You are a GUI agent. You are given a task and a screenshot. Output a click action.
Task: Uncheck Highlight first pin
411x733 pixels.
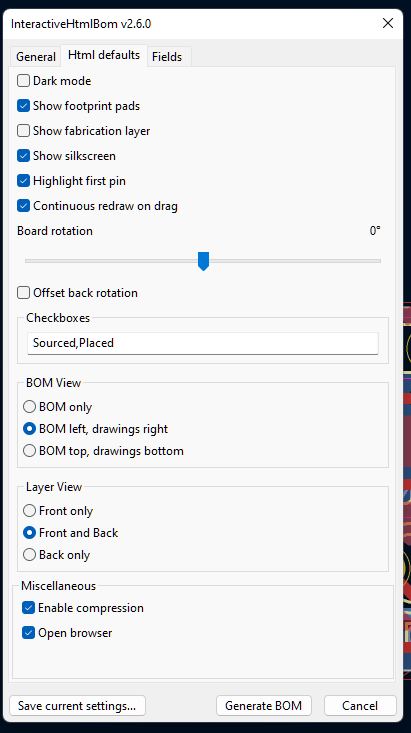[23, 181]
